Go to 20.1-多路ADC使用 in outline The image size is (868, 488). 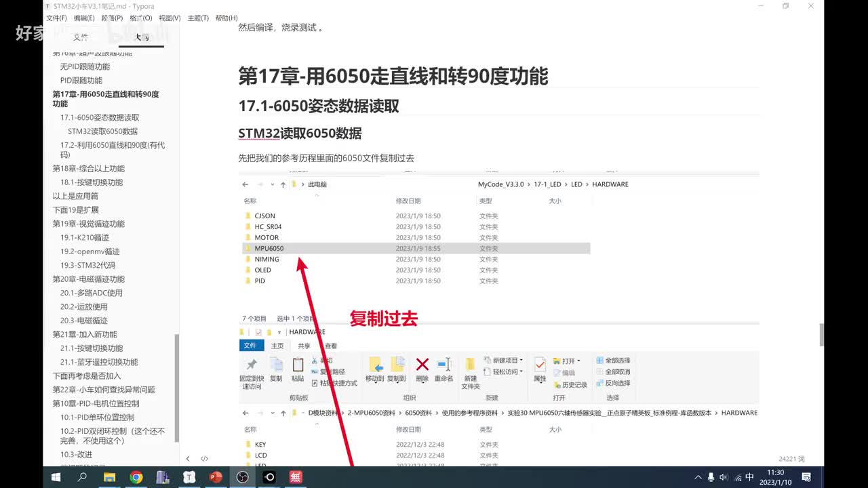point(92,293)
